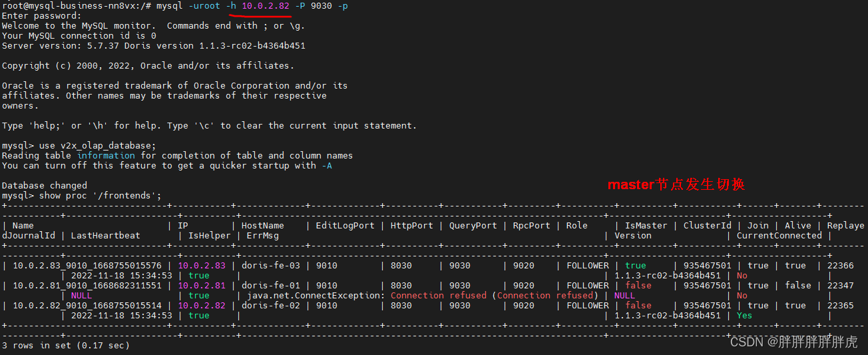Click ClusterId 935467501 in doris-fe-03 row
The image size is (868, 355).
[x=708, y=266]
